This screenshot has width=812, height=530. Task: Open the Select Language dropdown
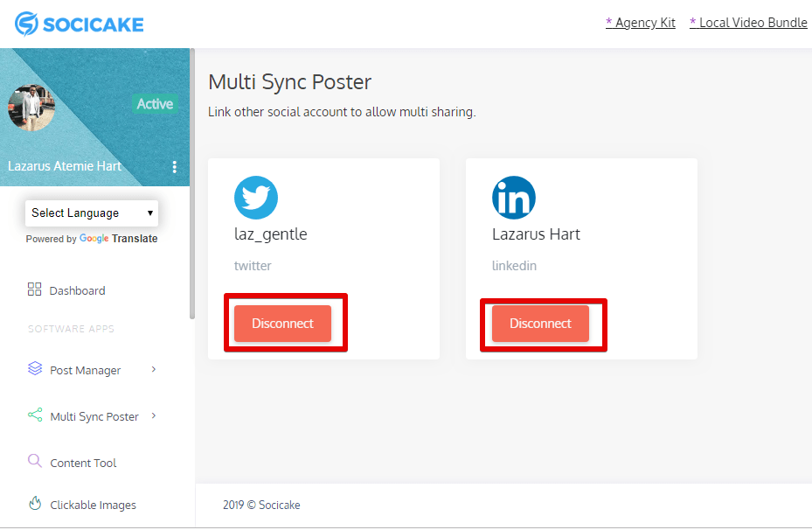pos(92,213)
